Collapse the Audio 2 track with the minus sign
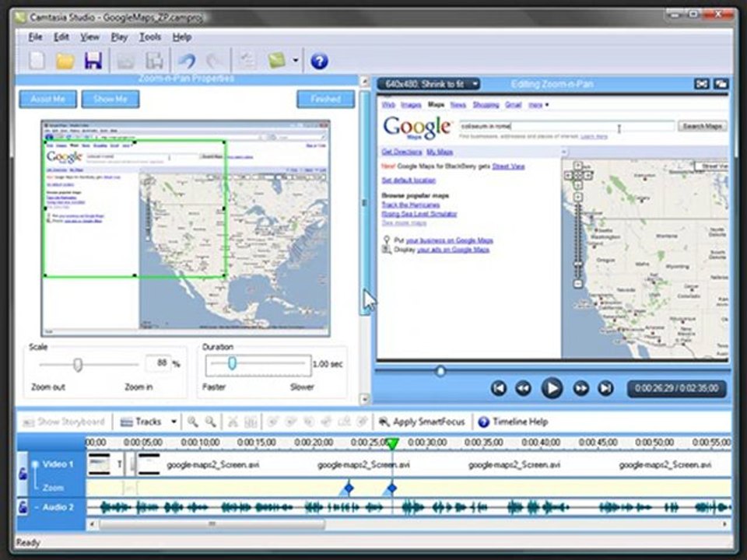747x560 pixels. [37, 508]
